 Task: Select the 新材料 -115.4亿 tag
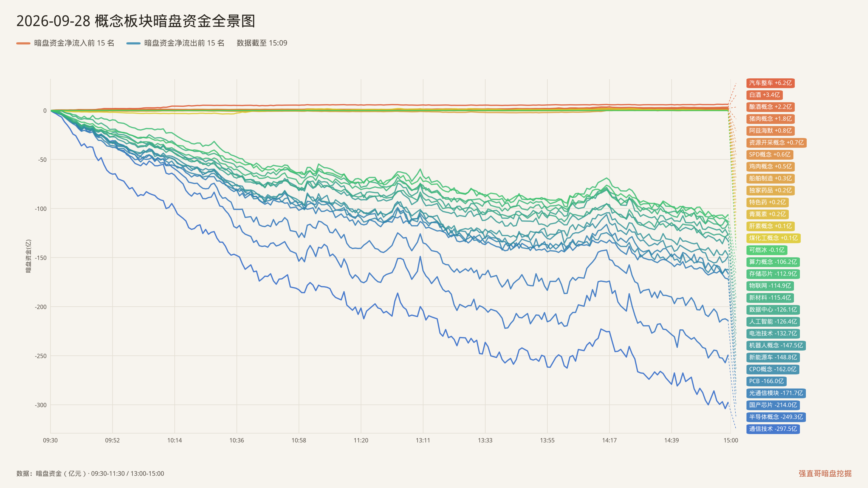770,298
